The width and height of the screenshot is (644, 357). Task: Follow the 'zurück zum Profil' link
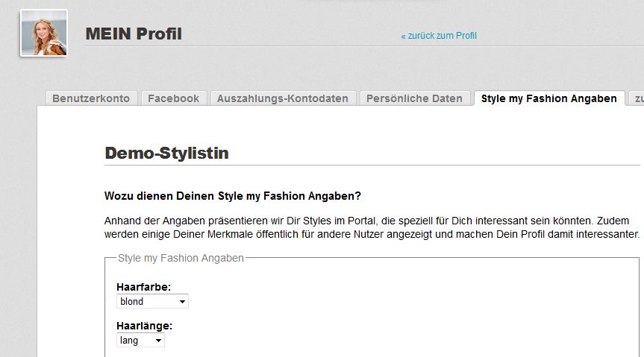point(442,36)
